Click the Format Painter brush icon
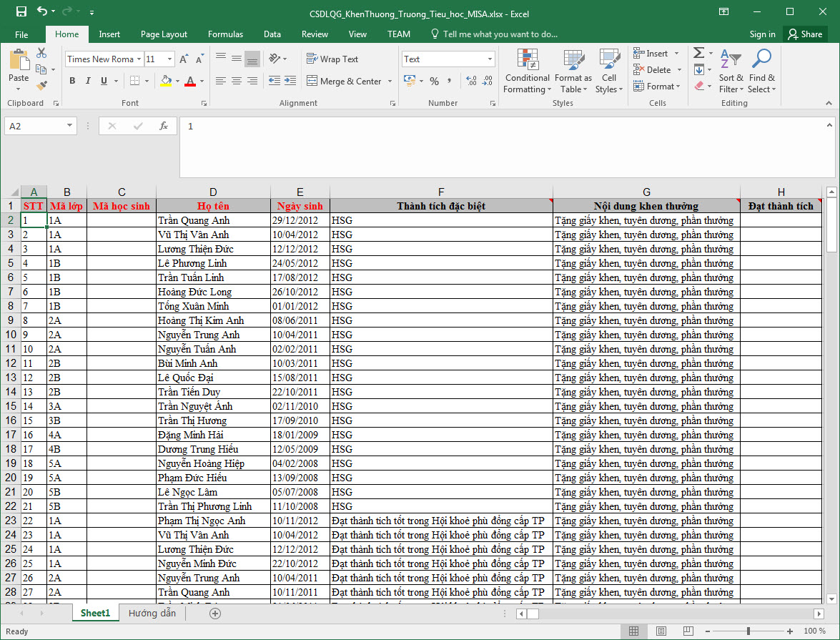This screenshot has width=840, height=640. click(x=41, y=85)
